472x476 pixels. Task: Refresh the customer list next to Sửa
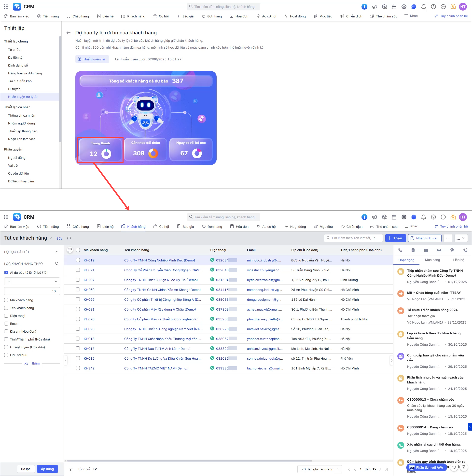click(x=69, y=239)
